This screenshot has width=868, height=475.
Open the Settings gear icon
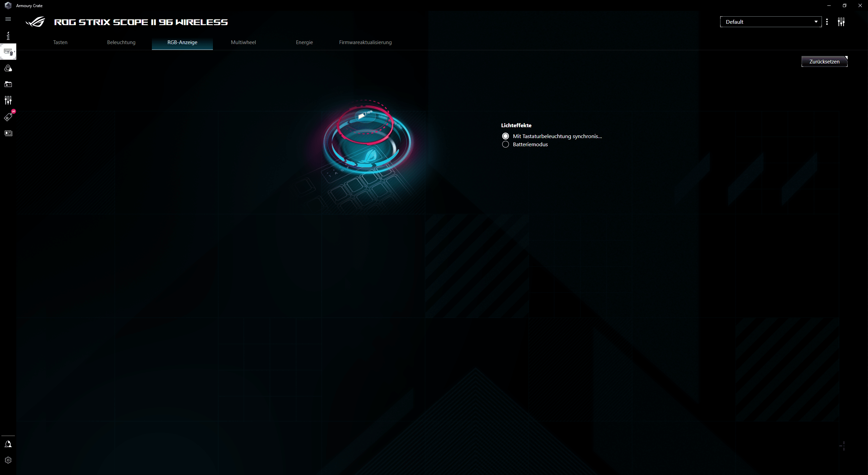click(8, 460)
